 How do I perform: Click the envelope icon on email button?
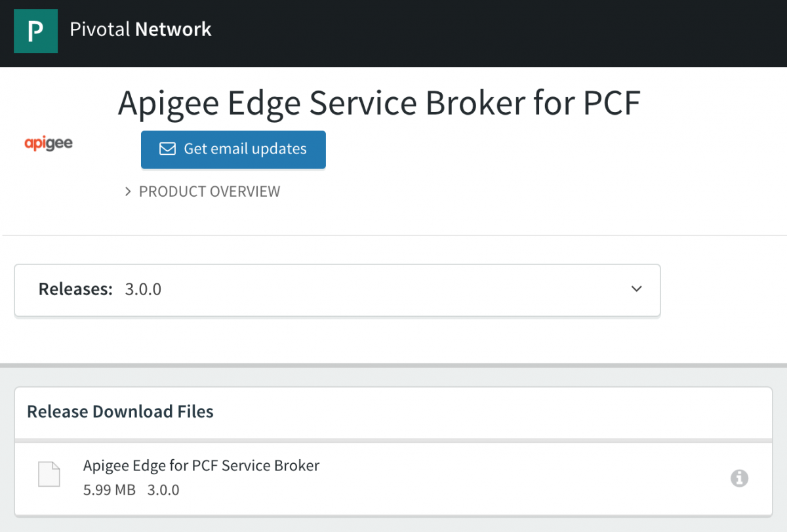[x=167, y=149]
